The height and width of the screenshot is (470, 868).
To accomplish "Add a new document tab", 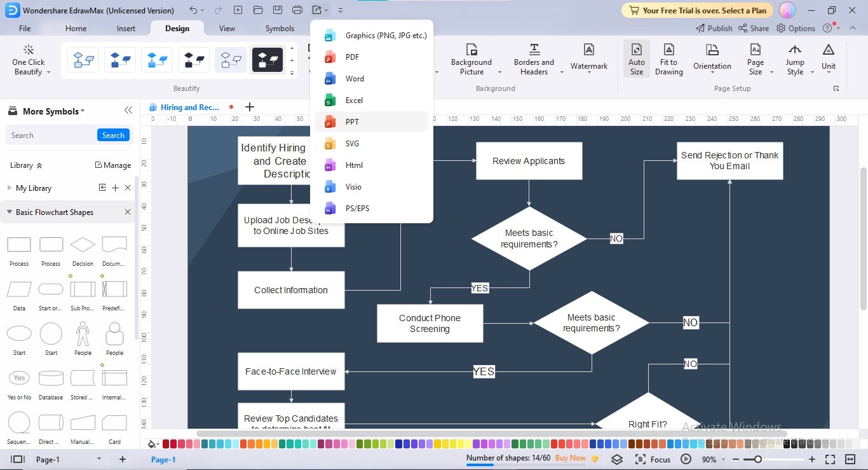I will pyautogui.click(x=249, y=107).
